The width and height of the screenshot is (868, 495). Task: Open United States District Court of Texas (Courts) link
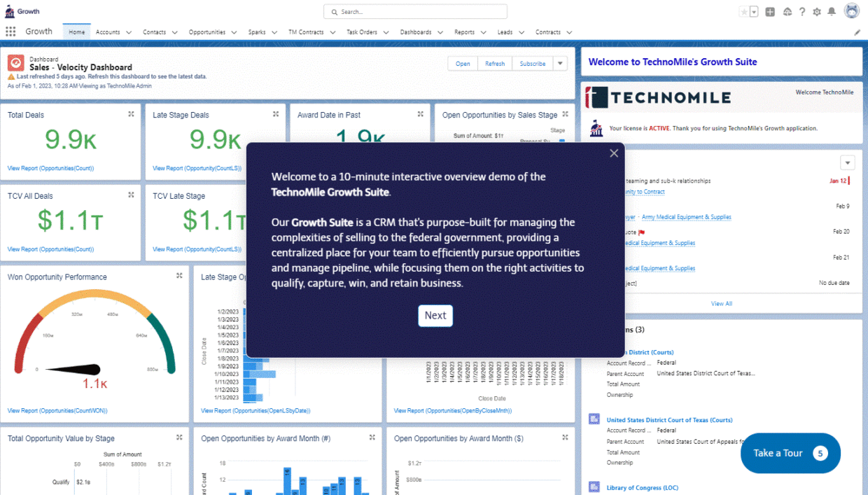point(669,420)
